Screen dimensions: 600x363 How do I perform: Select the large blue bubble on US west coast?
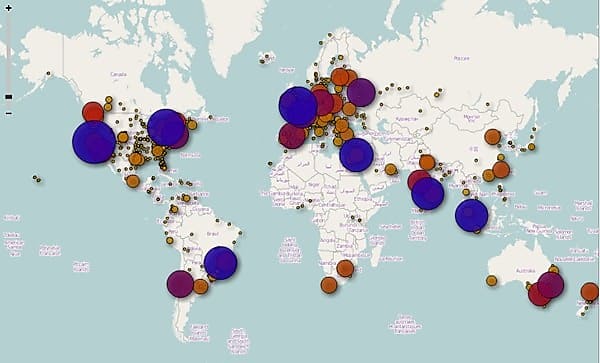click(94, 142)
